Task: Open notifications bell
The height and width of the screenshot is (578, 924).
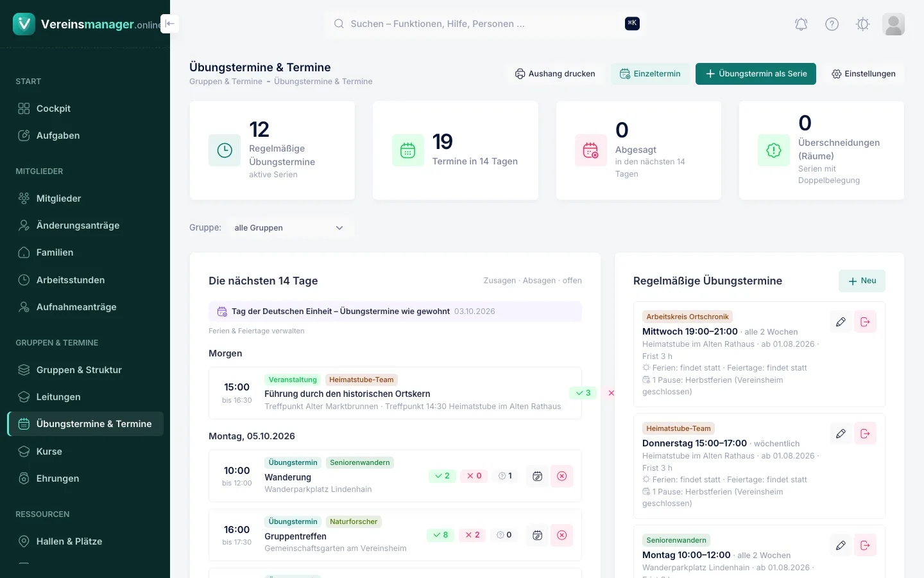Action: click(x=801, y=24)
